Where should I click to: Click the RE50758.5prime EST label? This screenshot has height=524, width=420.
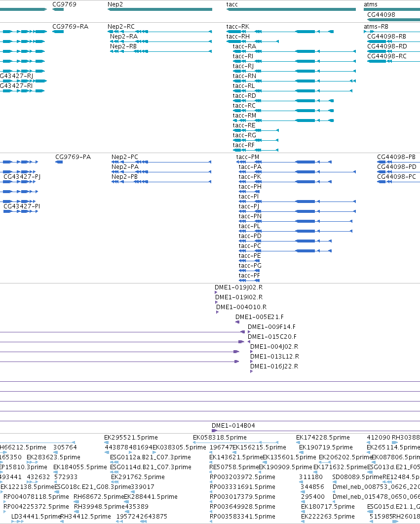coord(234,467)
